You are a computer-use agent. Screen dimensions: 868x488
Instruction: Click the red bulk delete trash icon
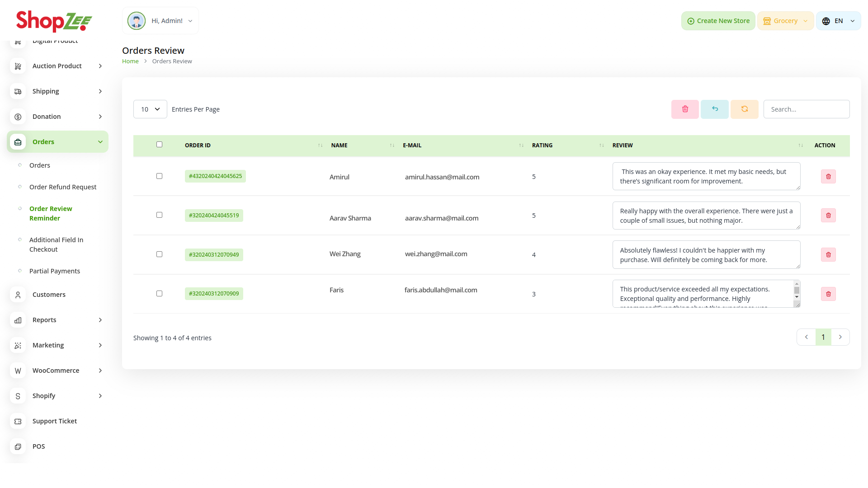[685, 109]
